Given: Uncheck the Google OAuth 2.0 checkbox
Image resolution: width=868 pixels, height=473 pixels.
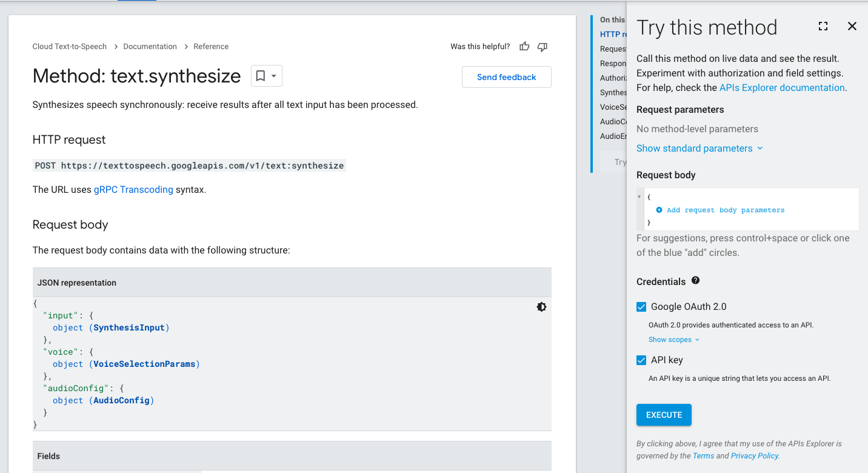Looking at the screenshot, I should point(641,307).
